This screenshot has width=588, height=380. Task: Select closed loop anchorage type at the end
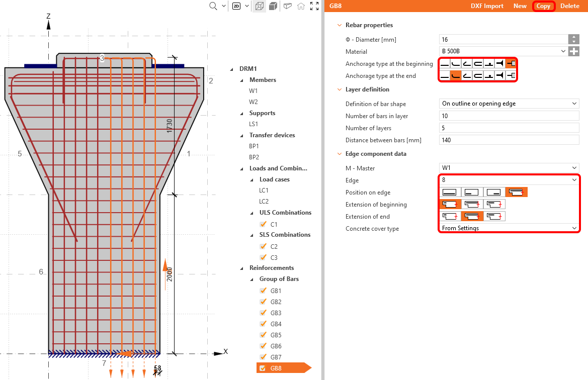(478, 76)
